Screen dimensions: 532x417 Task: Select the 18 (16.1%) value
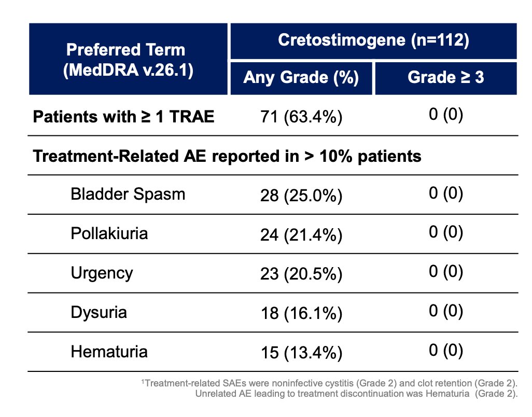pos(301,313)
